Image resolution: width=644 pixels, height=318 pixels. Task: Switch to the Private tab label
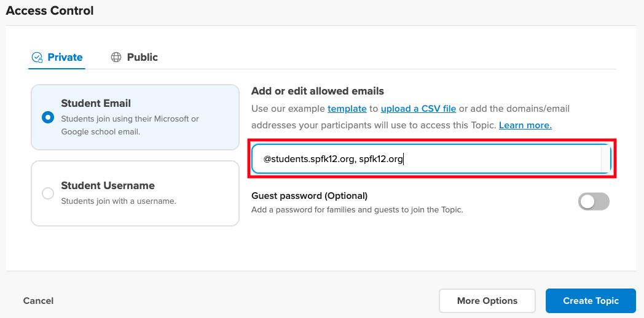coord(65,58)
